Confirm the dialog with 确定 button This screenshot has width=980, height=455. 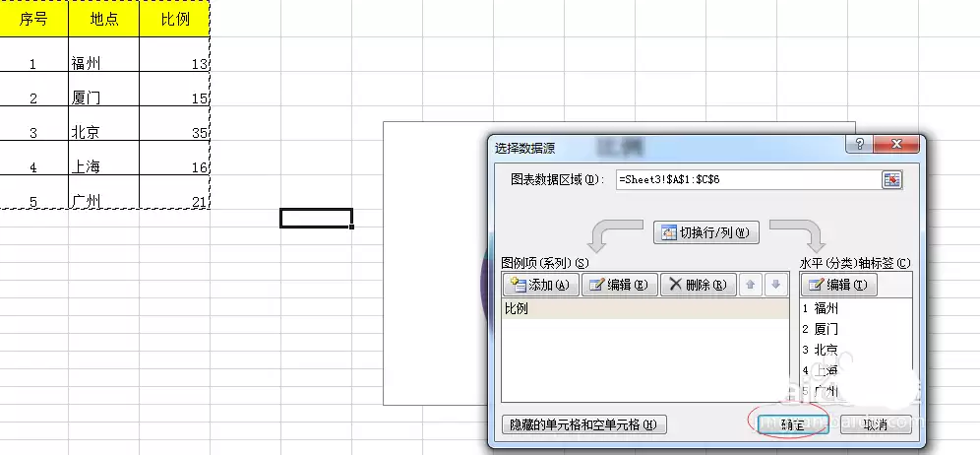[792, 424]
